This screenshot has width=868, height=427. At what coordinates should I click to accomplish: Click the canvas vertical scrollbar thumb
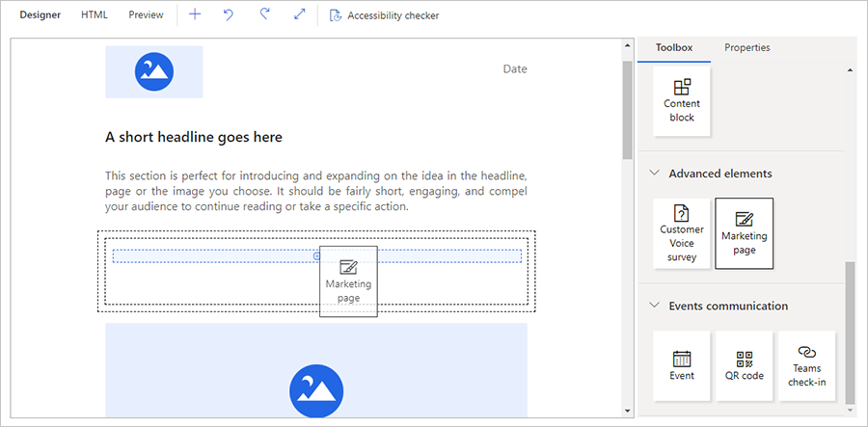coord(627,106)
